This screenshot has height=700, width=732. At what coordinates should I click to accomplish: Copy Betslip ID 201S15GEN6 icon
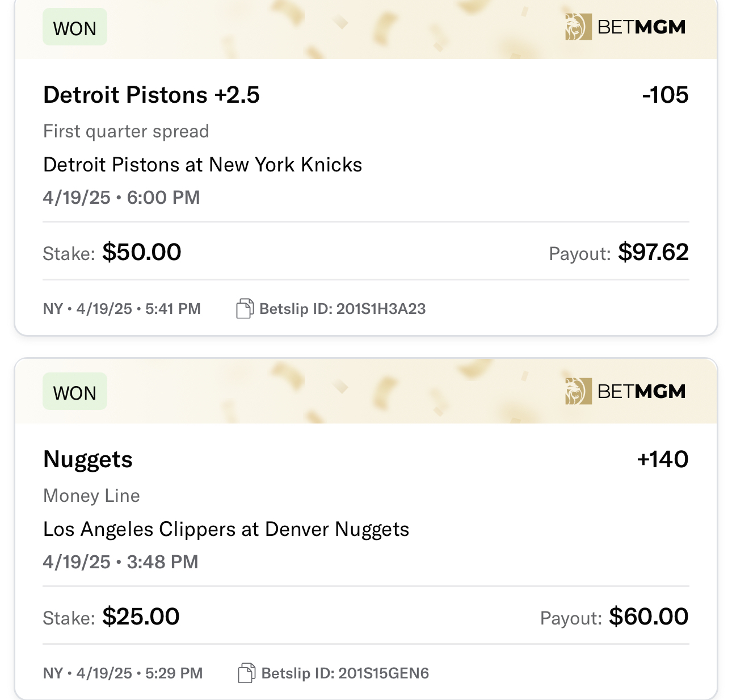(x=246, y=673)
